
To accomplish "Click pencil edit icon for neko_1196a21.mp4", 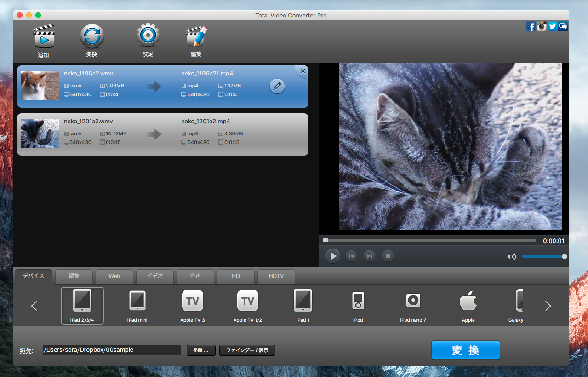I will [277, 86].
